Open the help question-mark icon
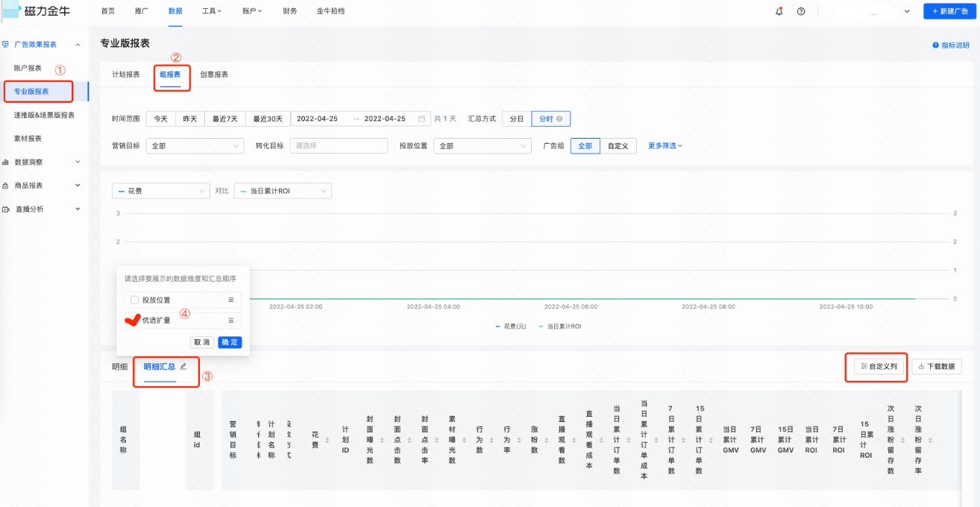The width and height of the screenshot is (980, 507). (x=801, y=11)
